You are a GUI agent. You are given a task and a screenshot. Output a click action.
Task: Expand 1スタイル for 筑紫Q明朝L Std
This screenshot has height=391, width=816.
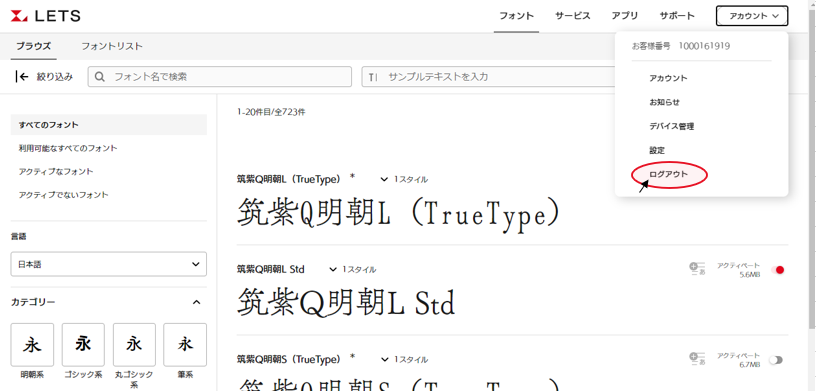click(x=352, y=270)
